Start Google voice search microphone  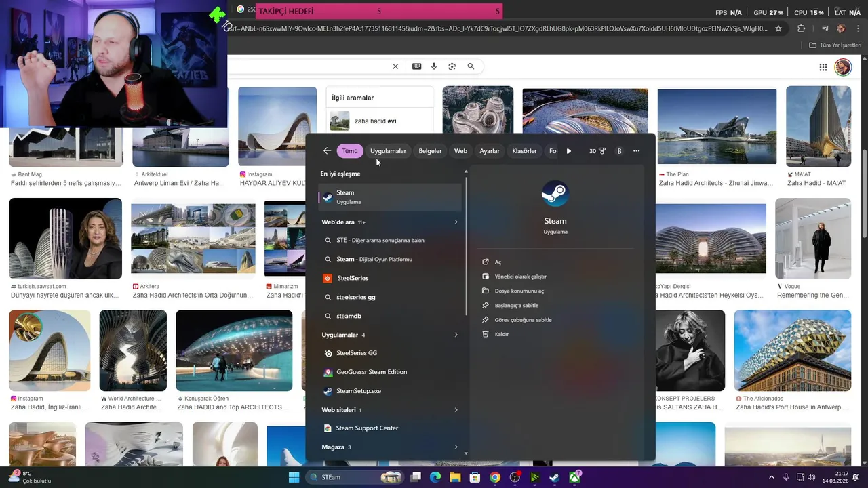coord(434,66)
